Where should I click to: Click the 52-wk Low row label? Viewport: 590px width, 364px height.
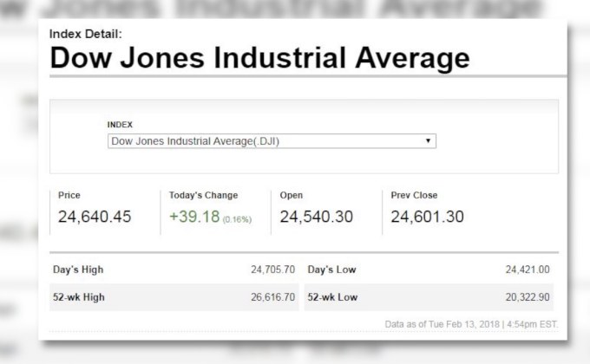333,296
